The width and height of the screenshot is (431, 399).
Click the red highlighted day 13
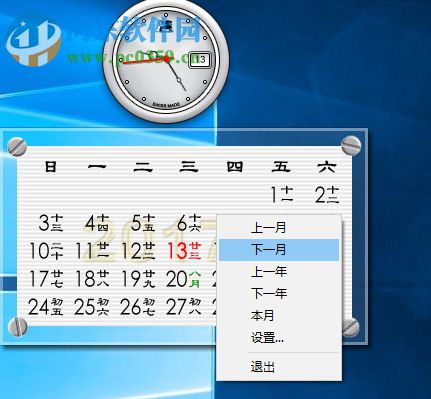pos(184,251)
